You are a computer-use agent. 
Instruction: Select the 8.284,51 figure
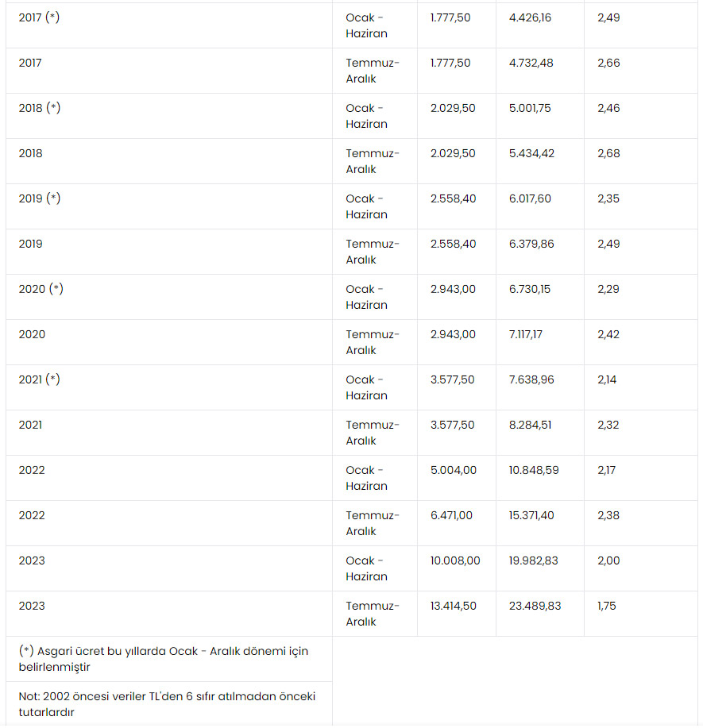point(530,425)
